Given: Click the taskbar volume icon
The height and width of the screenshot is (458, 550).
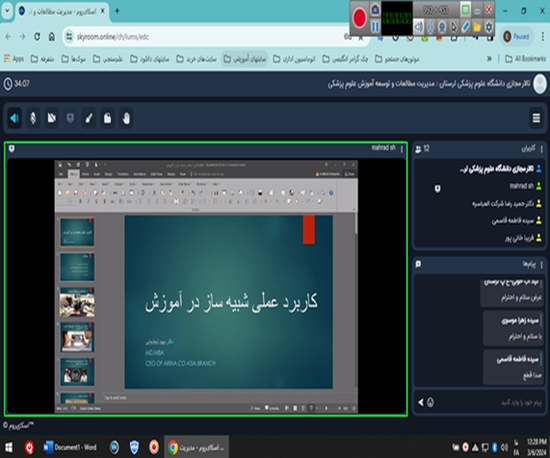Looking at the screenshot, I should click(x=504, y=447).
